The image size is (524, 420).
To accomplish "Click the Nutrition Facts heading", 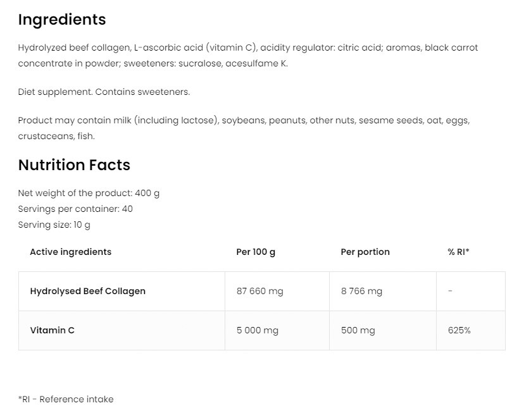I will coord(74,165).
